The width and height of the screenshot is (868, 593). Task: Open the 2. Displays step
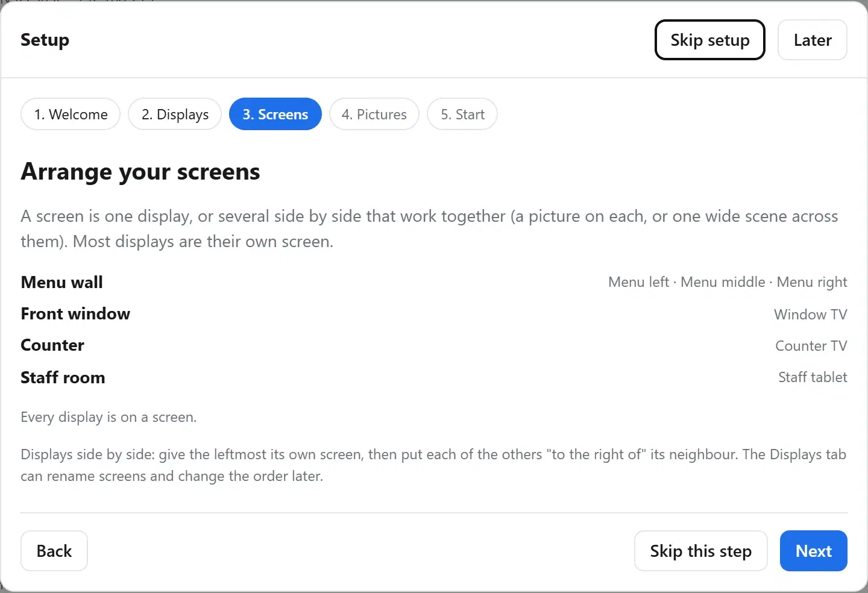click(175, 114)
